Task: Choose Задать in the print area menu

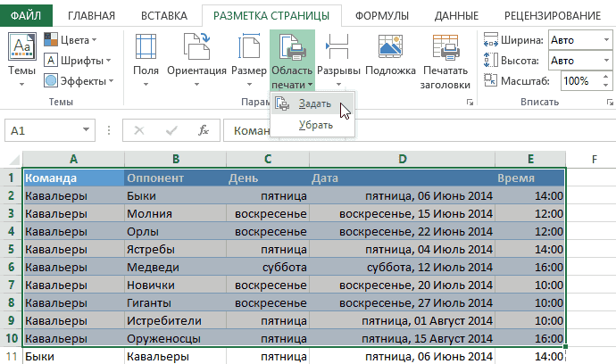Action: 314,103
